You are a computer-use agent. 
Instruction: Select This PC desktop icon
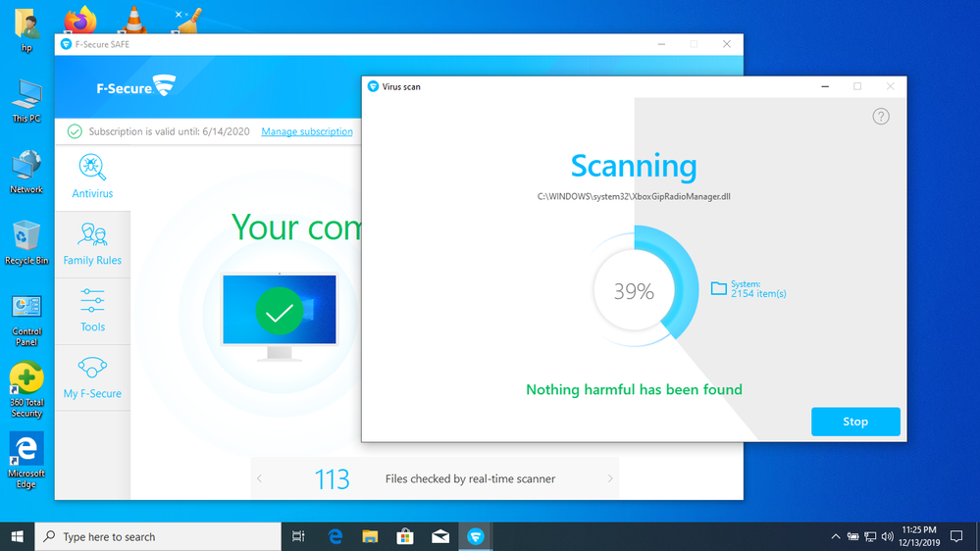pyautogui.click(x=26, y=101)
